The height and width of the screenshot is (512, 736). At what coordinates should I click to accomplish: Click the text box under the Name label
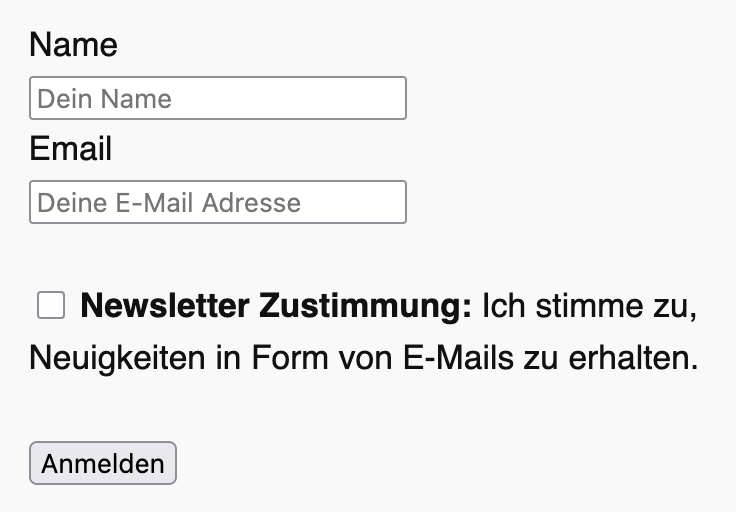point(218,98)
